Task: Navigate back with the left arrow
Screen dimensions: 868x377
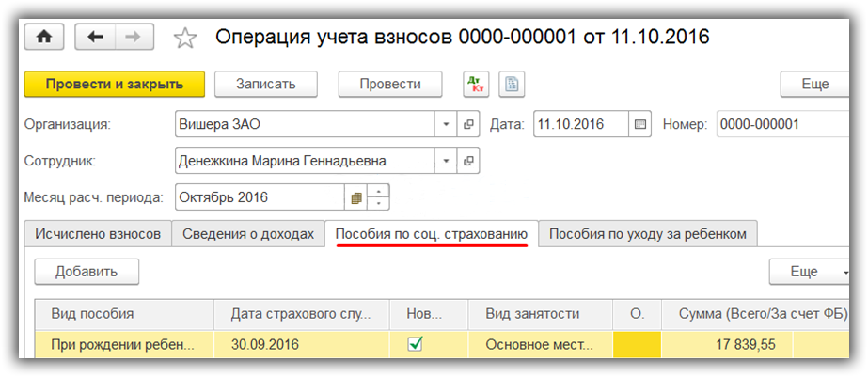Action: [95, 37]
